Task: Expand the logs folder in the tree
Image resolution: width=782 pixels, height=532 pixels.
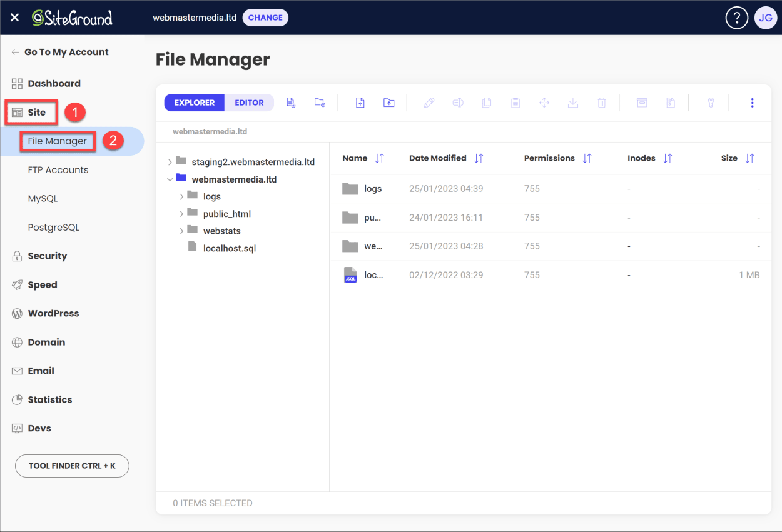Action: click(x=181, y=196)
